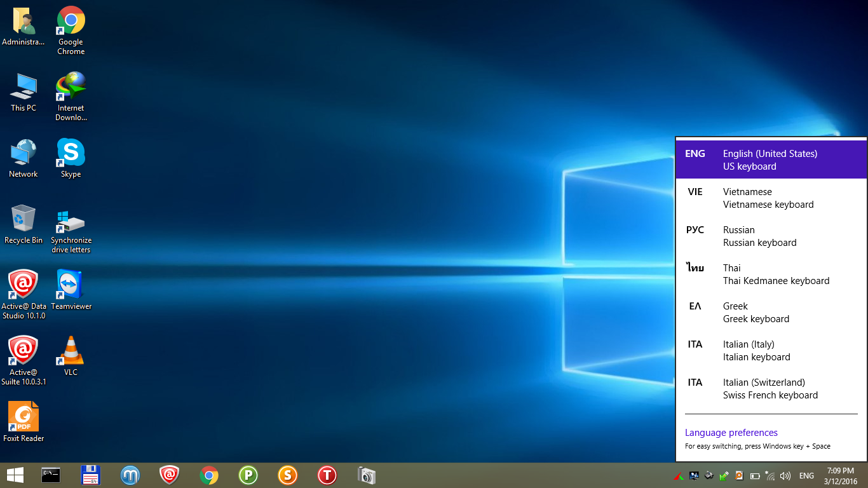Click the green 'P' taskbar icon
Viewport: 868px width, 488px height.
[248, 475]
